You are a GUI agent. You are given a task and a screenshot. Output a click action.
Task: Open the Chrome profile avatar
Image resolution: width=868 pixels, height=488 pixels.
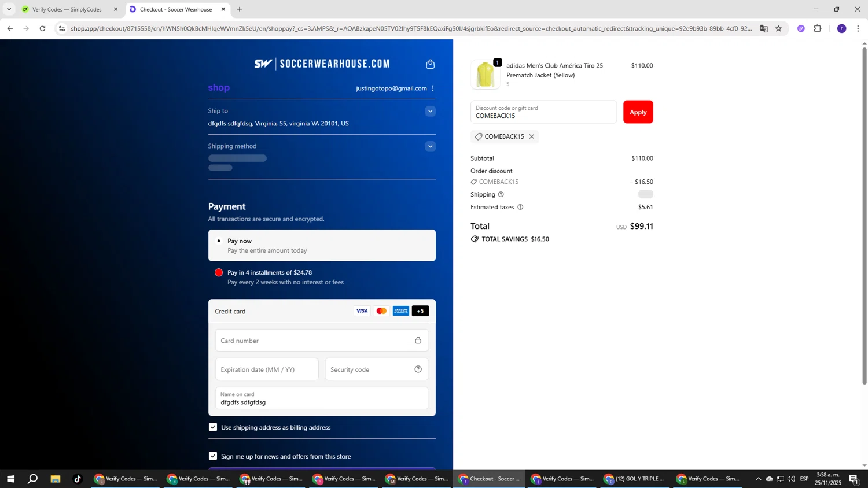coord(841,28)
